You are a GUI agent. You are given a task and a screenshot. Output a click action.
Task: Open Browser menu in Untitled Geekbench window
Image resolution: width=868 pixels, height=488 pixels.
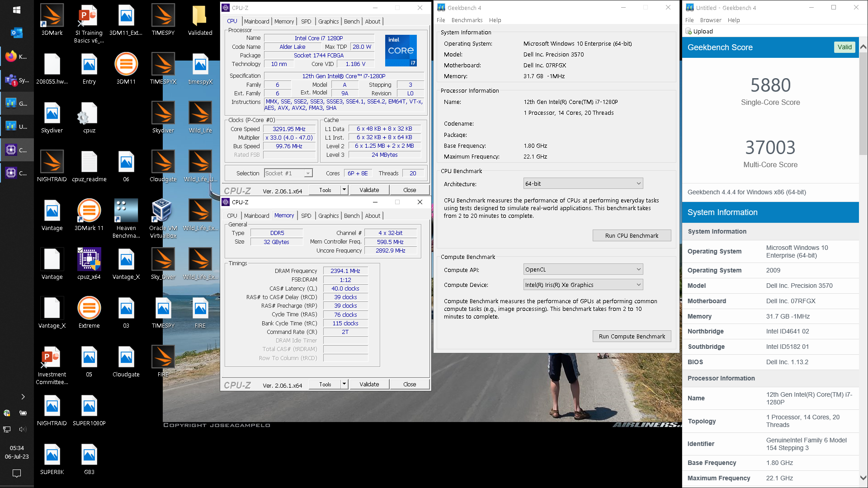[x=711, y=20]
